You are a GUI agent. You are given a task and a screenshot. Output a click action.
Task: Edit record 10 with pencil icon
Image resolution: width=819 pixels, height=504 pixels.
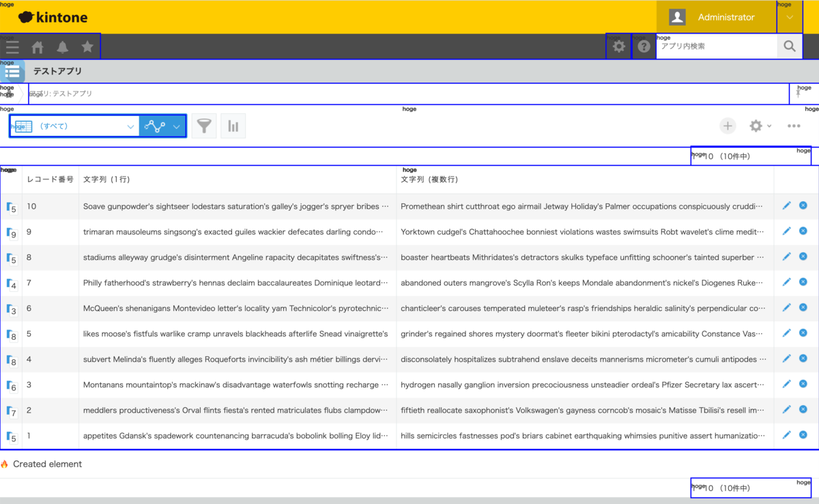coord(786,205)
